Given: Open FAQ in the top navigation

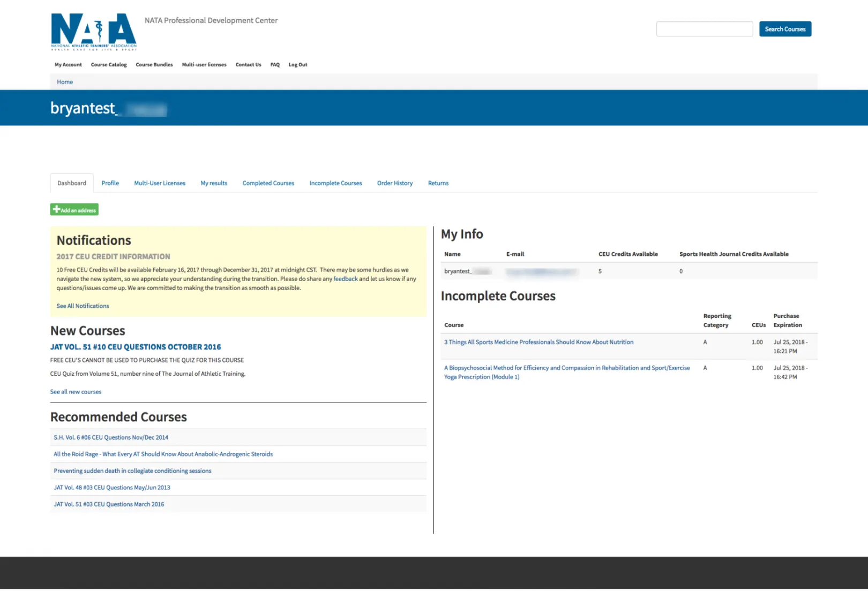Looking at the screenshot, I should 275,65.
